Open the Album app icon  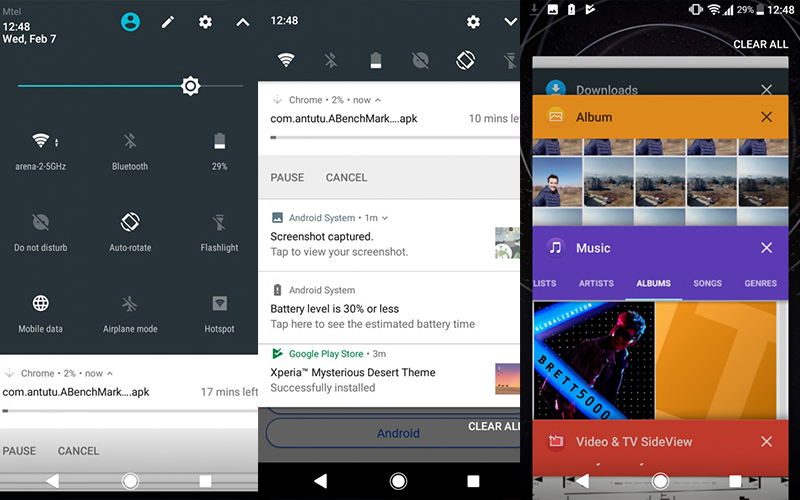click(x=556, y=117)
